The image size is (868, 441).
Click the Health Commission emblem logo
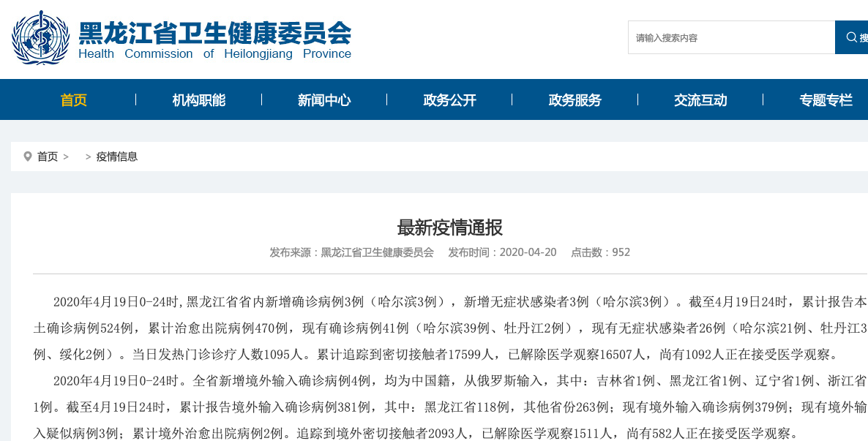tap(40, 37)
